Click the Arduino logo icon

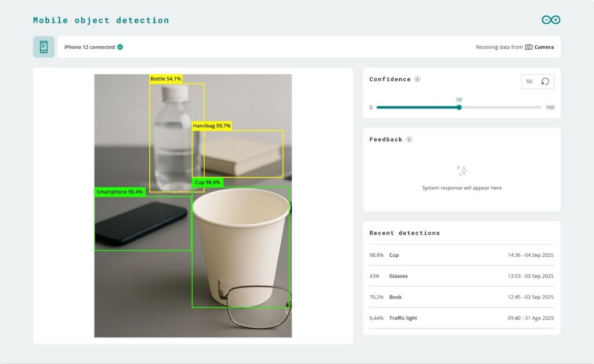coord(550,20)
